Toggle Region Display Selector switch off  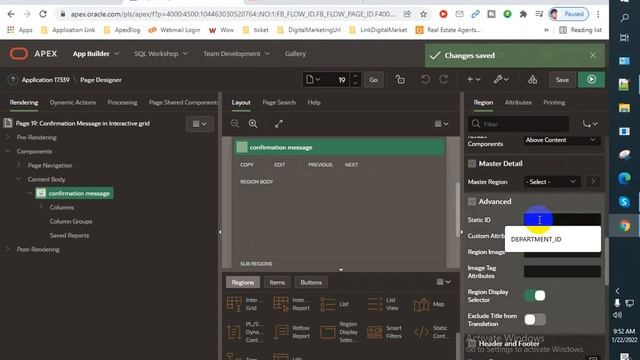tap(535, 296)
